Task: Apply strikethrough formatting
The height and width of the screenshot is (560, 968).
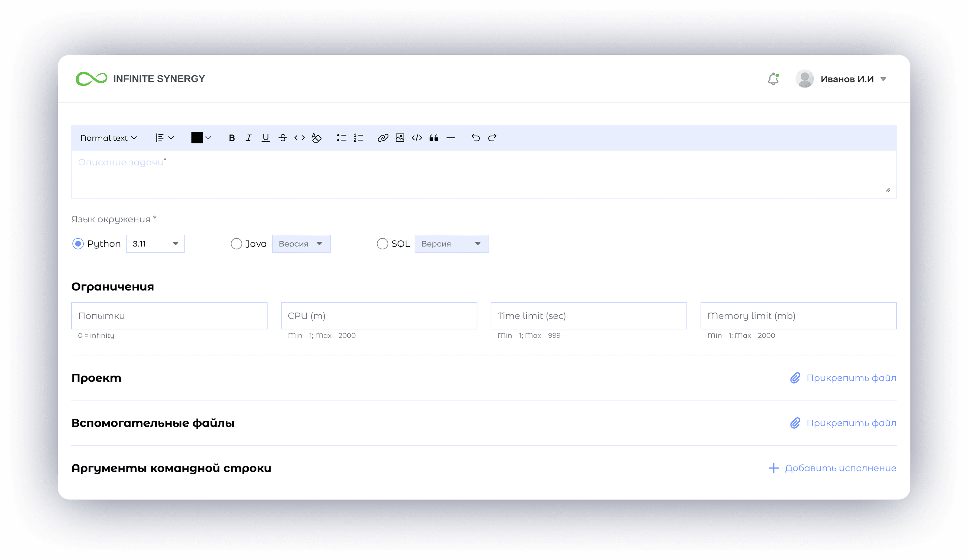Action: click(x=283, y=138)
